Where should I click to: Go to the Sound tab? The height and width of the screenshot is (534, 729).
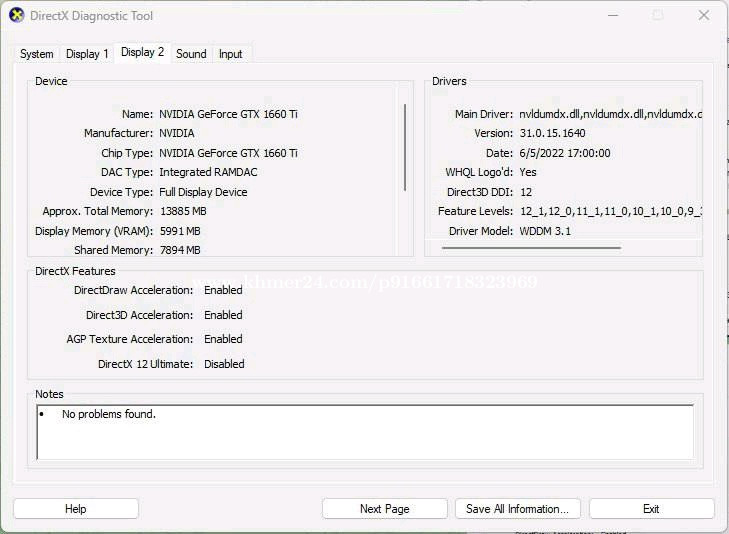(x=191, y=54)
